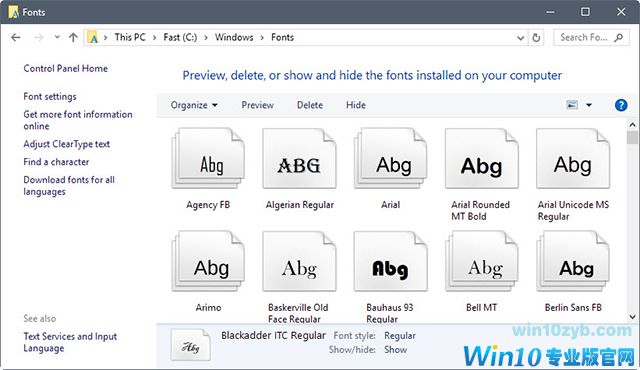Click Fast (C:) in the breadcrumb
Viewport: 640px width, 370px height.
180,38
